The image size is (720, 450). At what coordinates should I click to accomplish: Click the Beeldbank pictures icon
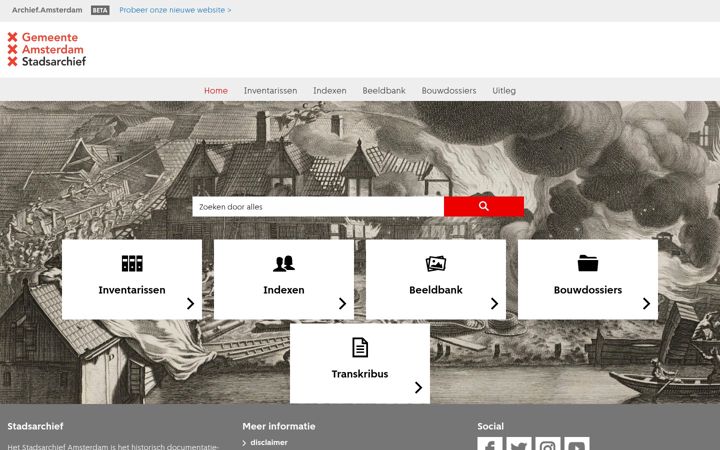pos(436,264)
